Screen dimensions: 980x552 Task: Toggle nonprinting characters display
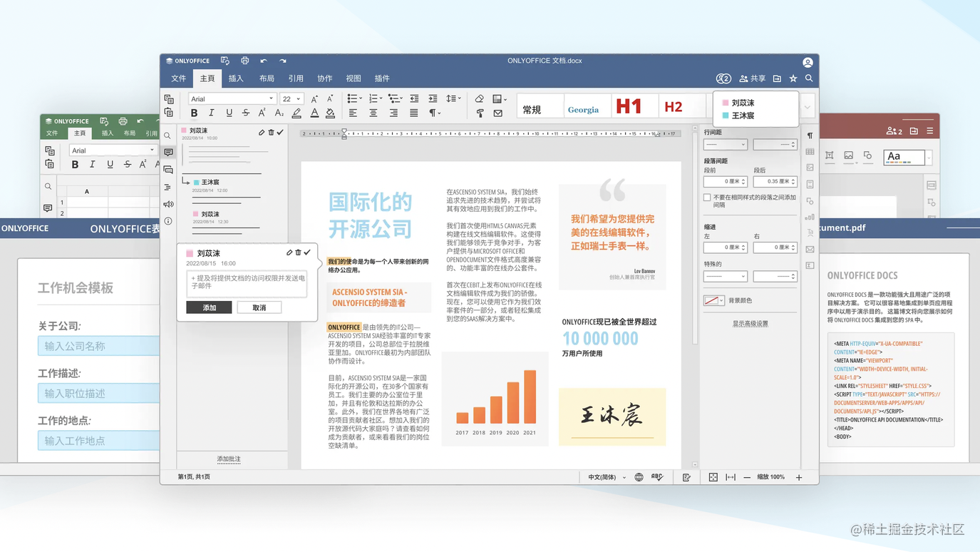pyautogui.click(x=432, y=113)
